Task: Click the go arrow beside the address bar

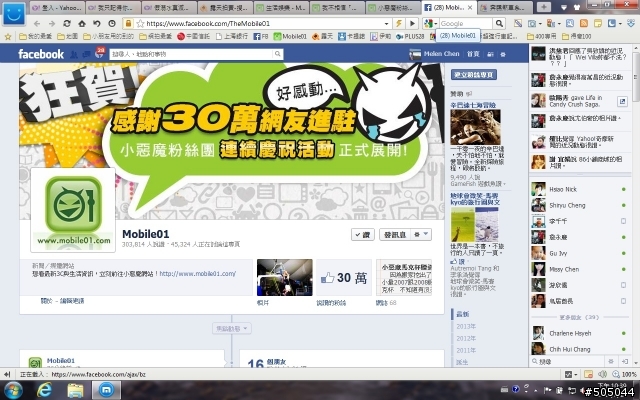Action: [412, 23]
